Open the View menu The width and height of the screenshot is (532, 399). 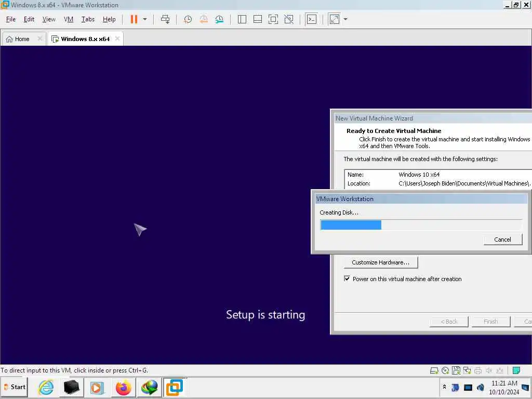click(x=49, y=19)
